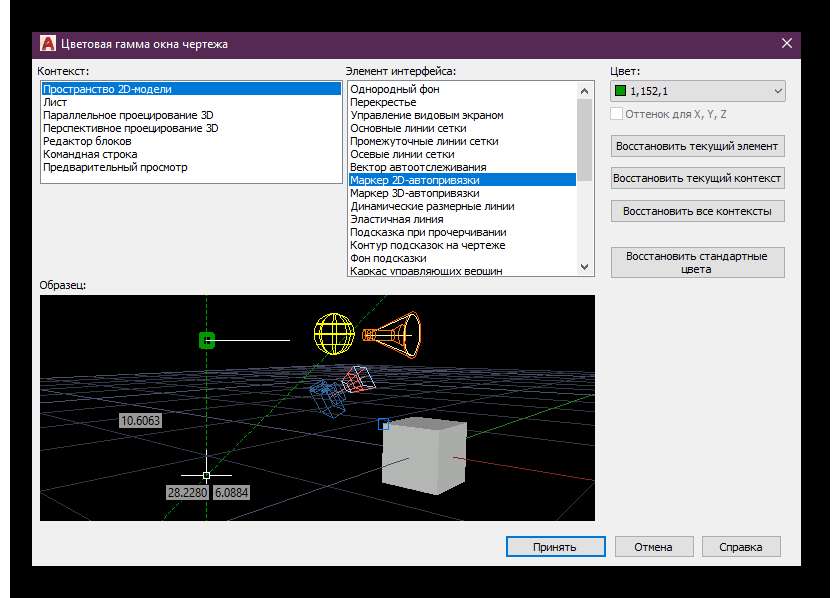Click the green color swatch in Цвет field

pyautogui.click(x=621, y=92)
